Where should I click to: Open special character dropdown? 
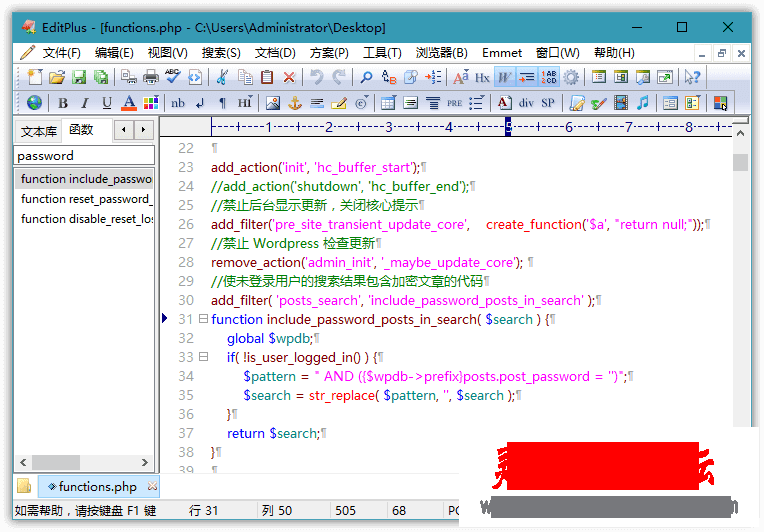click(x=362, y=103)
